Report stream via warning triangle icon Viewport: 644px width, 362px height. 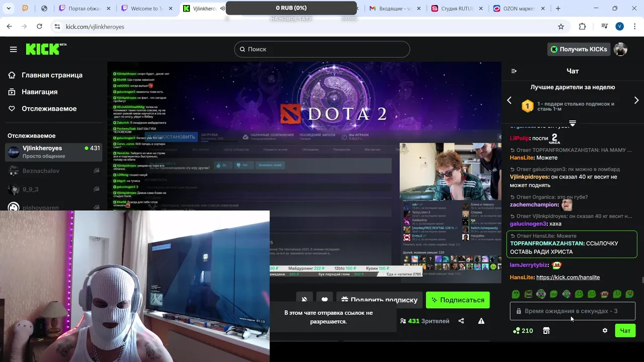pos(481,321)
